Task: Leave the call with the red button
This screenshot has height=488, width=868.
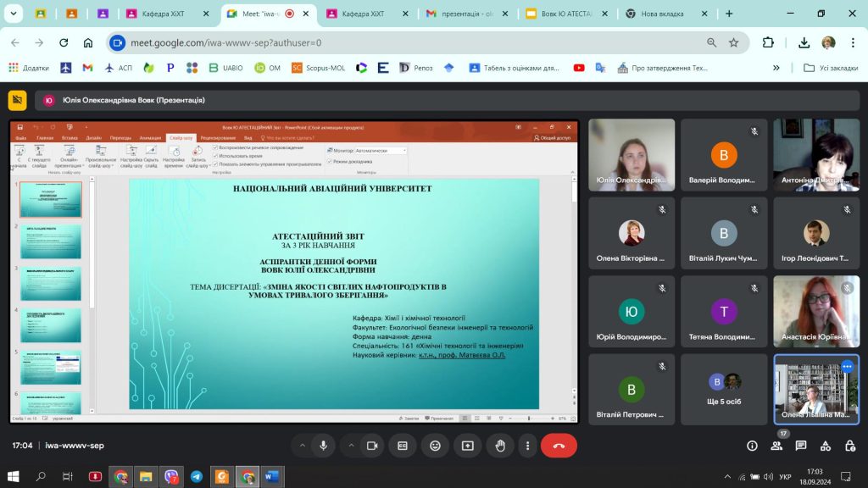Action: (x=559, y=446)
